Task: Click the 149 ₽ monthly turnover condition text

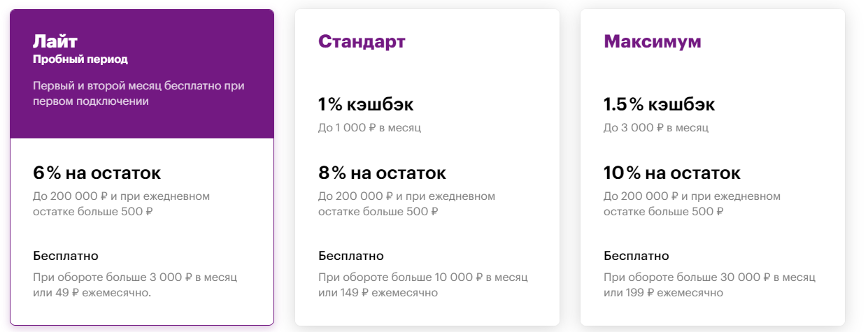Action: [x=422, y=284]
